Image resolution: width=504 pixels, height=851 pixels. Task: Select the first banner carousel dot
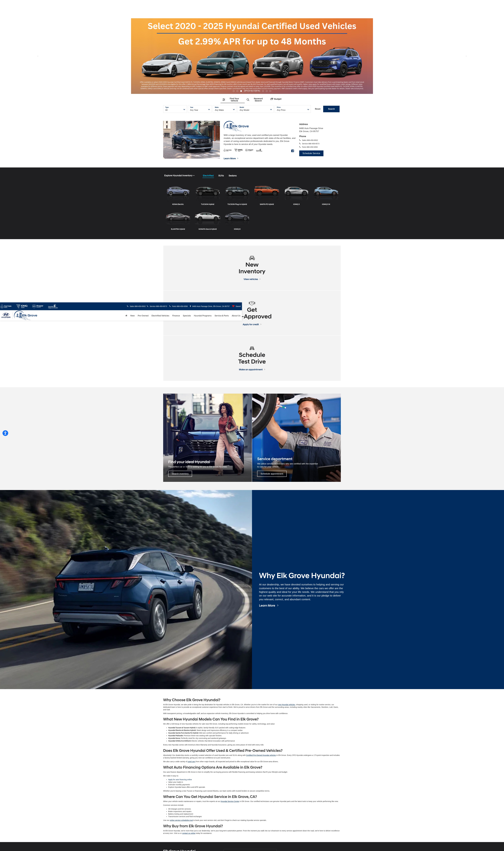[234, 91]
